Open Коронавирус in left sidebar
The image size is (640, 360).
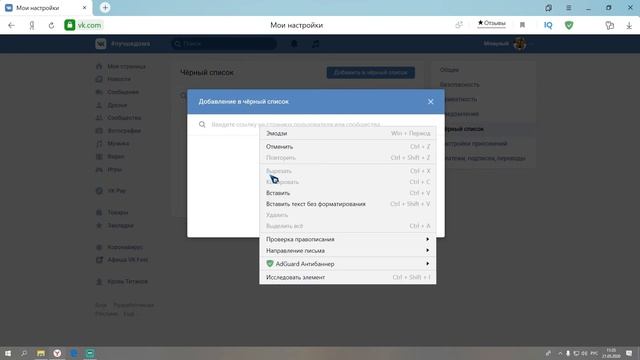pyautogui.click(x=119, y=247)
